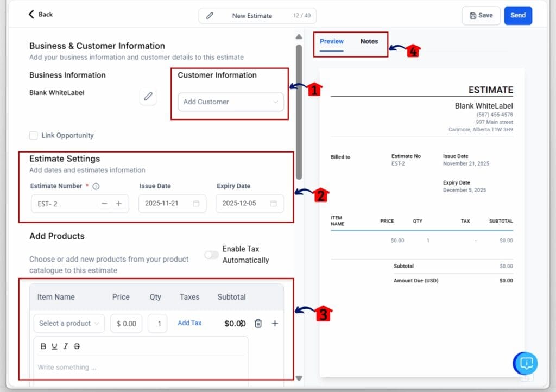Click the trash icon to delete item row
This screenshot has height=392, width=556.
(258, 324)
